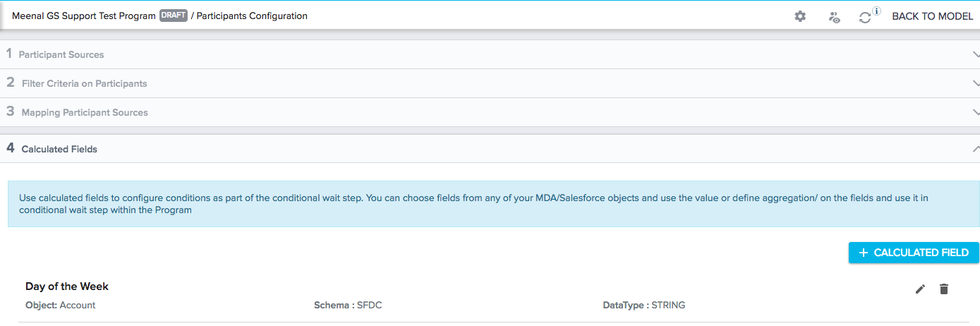Screen dimensions: 980x326
Task: Select the Calculated Fields step header
Action: (x=490, y=149)
